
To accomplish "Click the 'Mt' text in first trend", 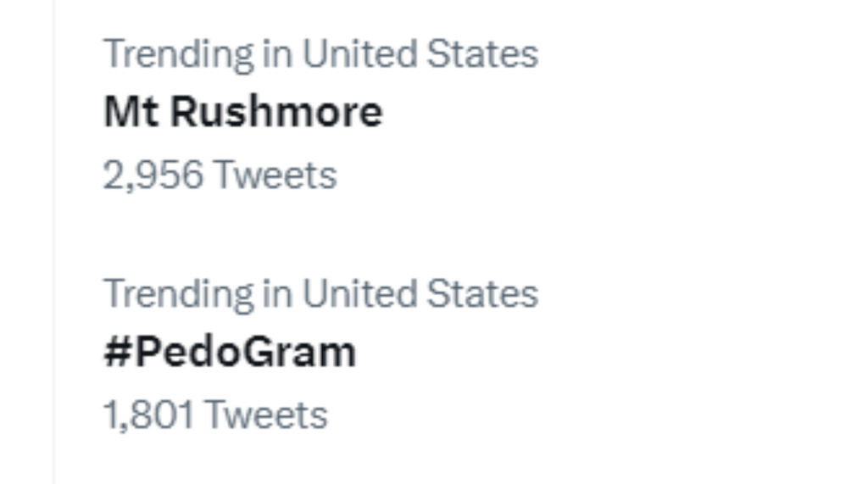I will pyautogui.click(x=131, y=112).
